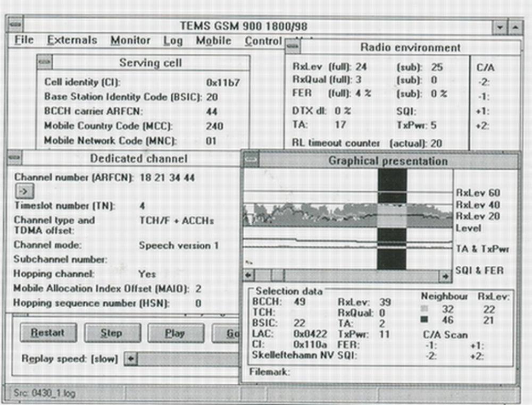Screen dimensions: 532x405
Task: Click the Dedicated channel title bar
Action: pos(131,158)
